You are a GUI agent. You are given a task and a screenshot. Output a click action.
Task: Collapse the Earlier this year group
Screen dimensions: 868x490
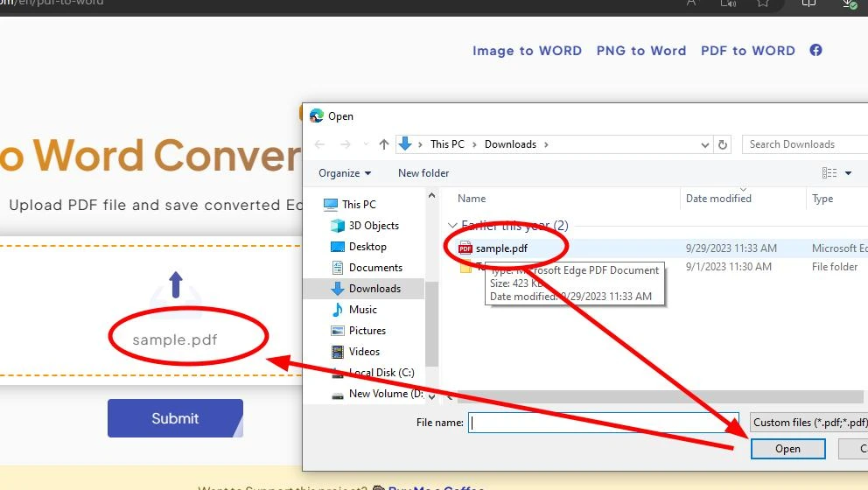(452, 227)
